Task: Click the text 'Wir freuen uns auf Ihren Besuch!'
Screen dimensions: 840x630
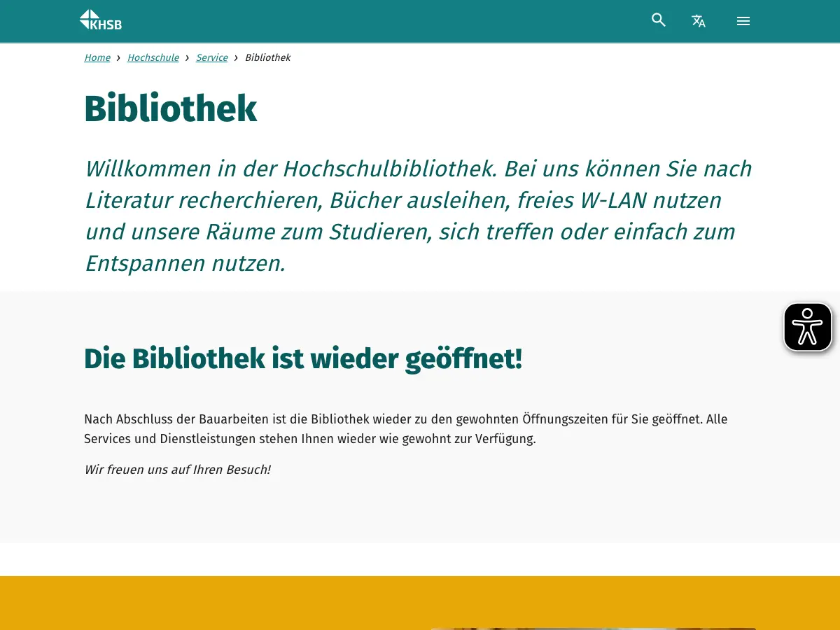Action: [x=177, y=470]
